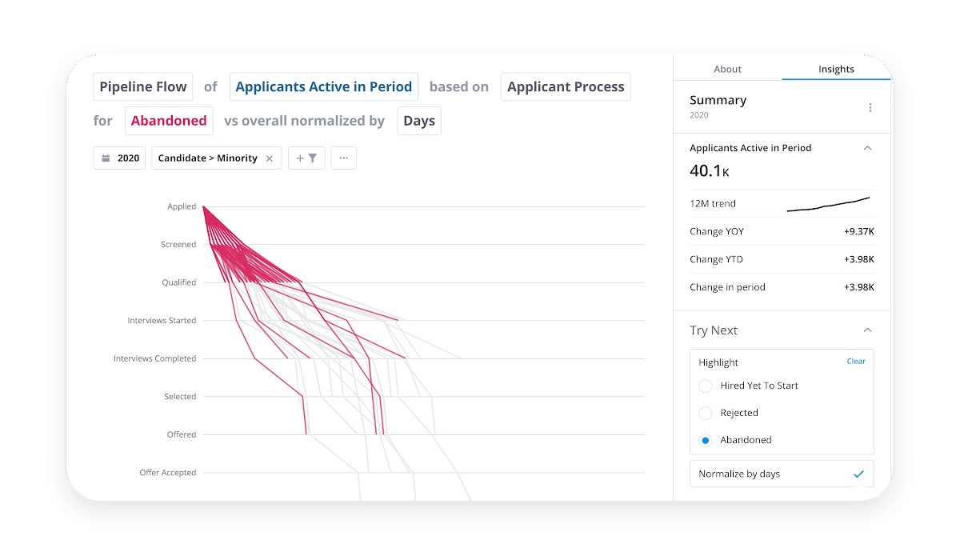
Task: Collapse the Try Next section
Action: 868,330
